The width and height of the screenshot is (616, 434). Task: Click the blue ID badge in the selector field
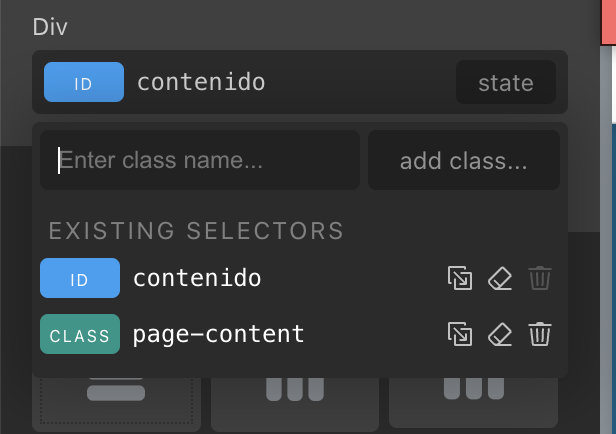[x=84, y=83]
